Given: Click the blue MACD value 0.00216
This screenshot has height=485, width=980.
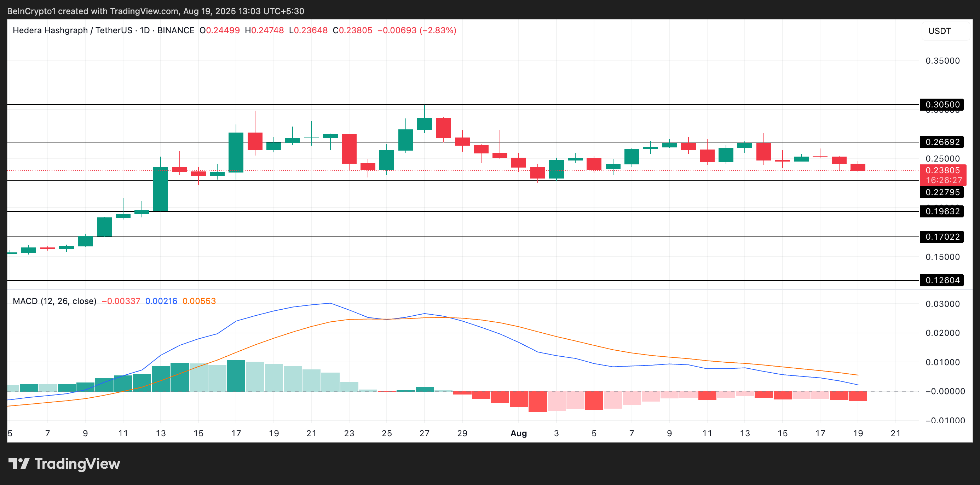Looking at the screenshot, I should (161, 301).
